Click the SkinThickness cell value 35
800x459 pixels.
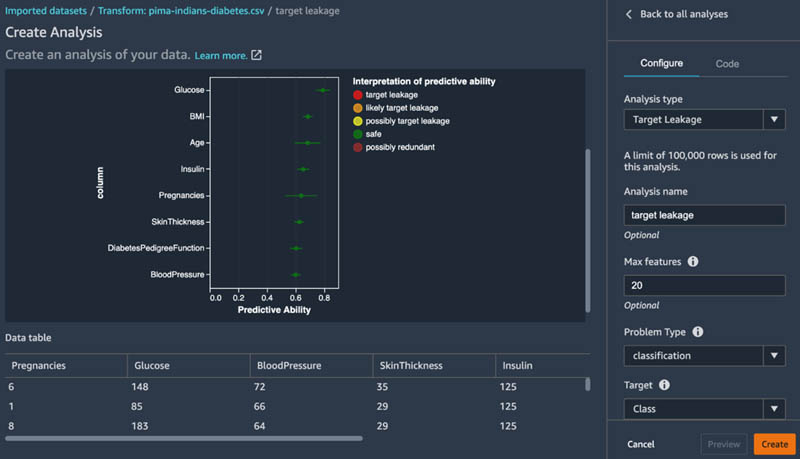click(382, 387)
